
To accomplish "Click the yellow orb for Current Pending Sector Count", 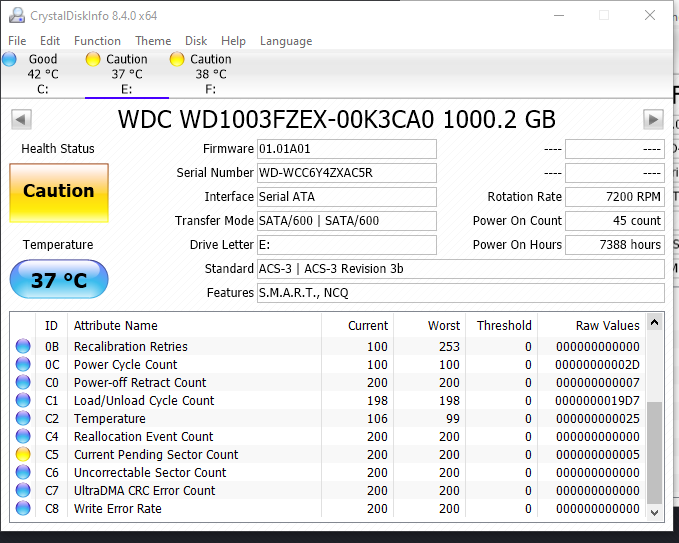I will click(x=23, y=454).
